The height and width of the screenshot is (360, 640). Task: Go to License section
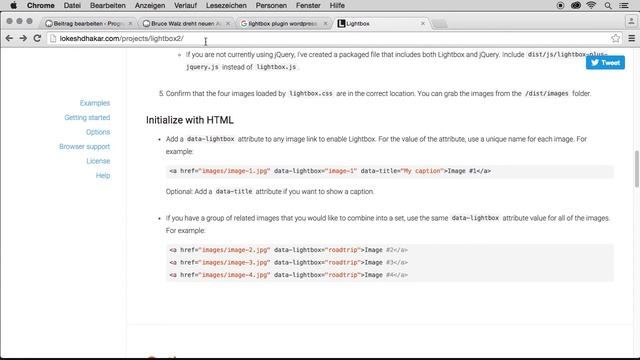pyautogui.click(x=98, y=161)
